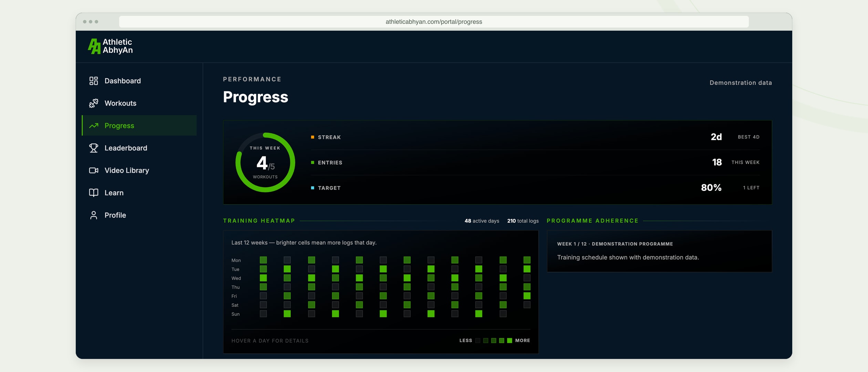Screen dimensions: 868x372
Task: Click the BEST 4D label
Action: pos(748,137)
